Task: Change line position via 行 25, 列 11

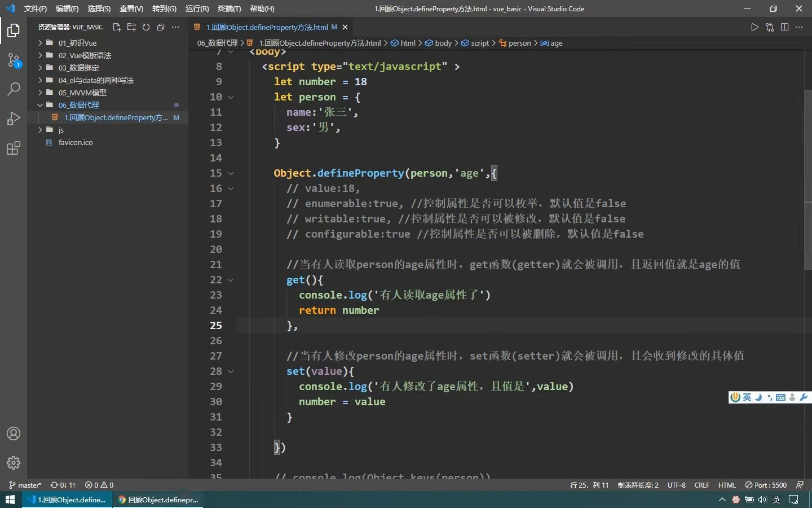Action: pyautogui.click(x=589, y=485)
